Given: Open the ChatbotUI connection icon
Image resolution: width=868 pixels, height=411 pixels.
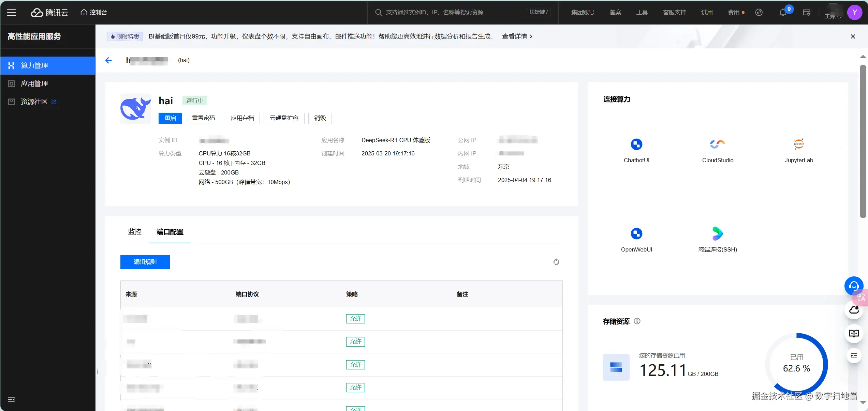Looking at the screenshot, I should click(636, 144).
